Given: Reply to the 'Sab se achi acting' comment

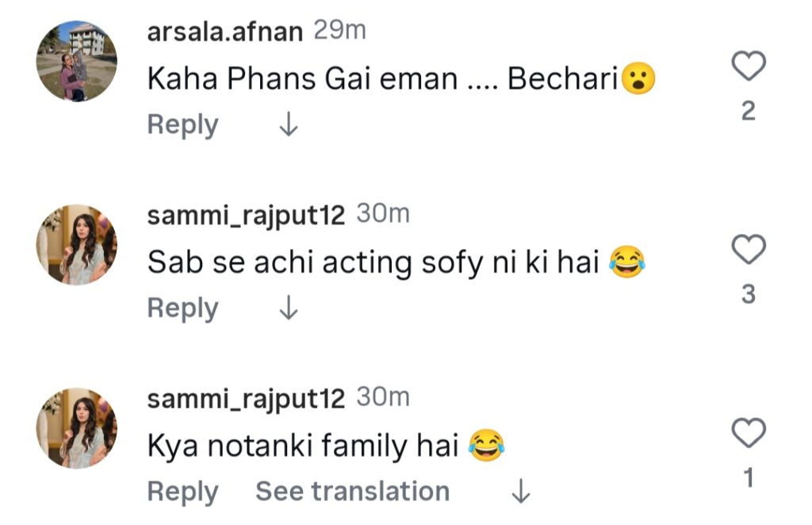Looking at the screenshot, I should pos(182,308).
